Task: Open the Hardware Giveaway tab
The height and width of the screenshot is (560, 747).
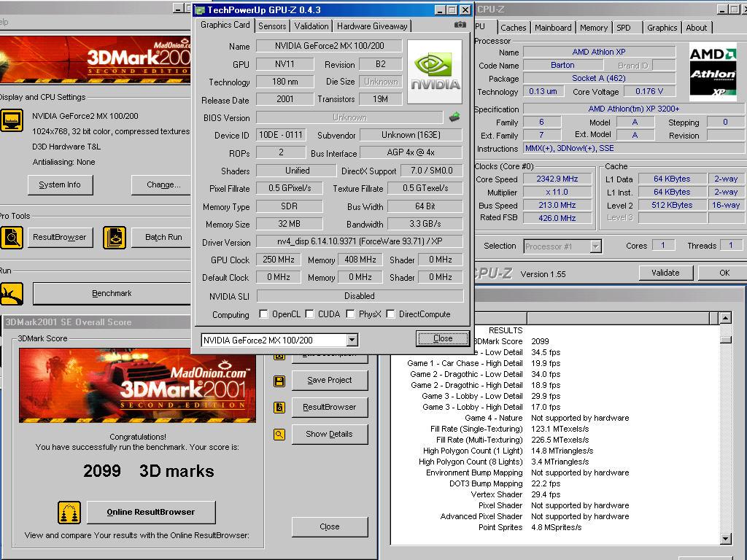Action: pos(372,26)
